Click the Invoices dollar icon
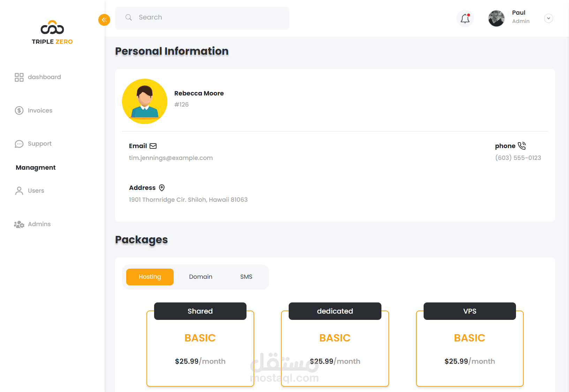The width and height of the screenshot is (569, 392). pos(19,110)
